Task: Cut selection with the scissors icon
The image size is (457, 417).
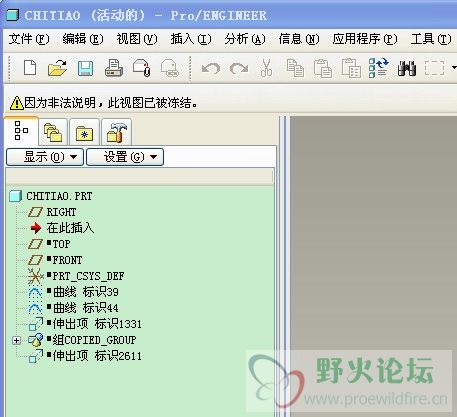Action: tap(266, 68)
